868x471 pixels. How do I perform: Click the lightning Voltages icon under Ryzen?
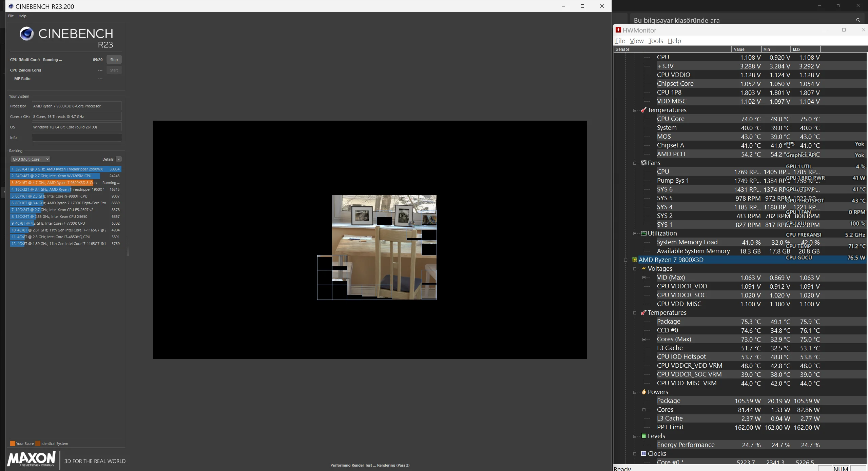(643, 269)
